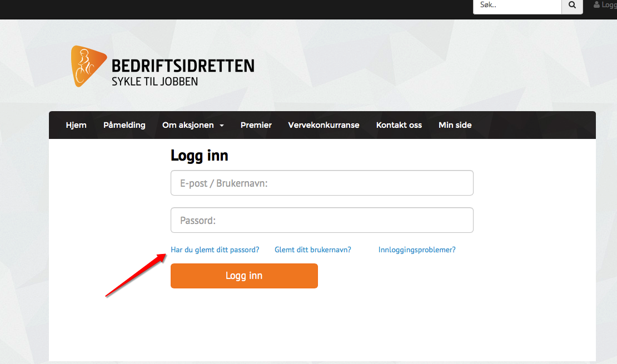Click "Har du glemt ditt passord?" link

pos(215,250)
